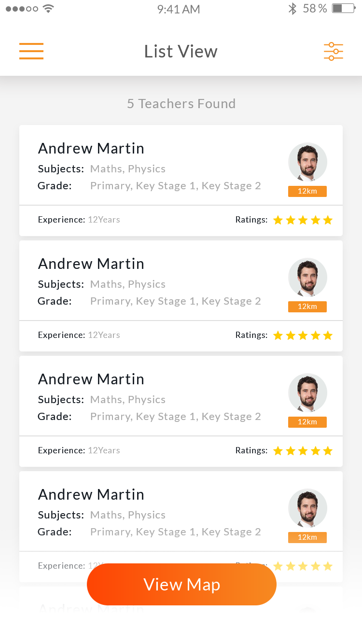Image resolution: width=362 pixels, height=644 pixels.
Task: Select the third star in third card's rating
Action: [303, 451]
